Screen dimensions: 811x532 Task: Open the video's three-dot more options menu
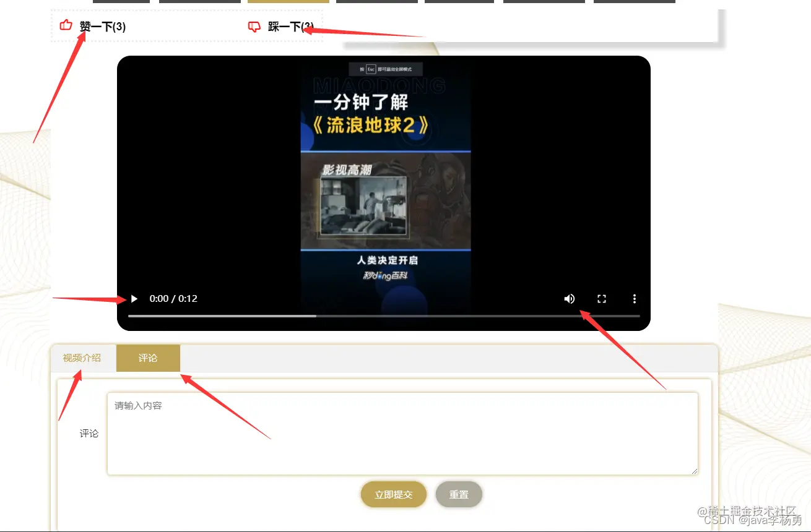[635, 299]
